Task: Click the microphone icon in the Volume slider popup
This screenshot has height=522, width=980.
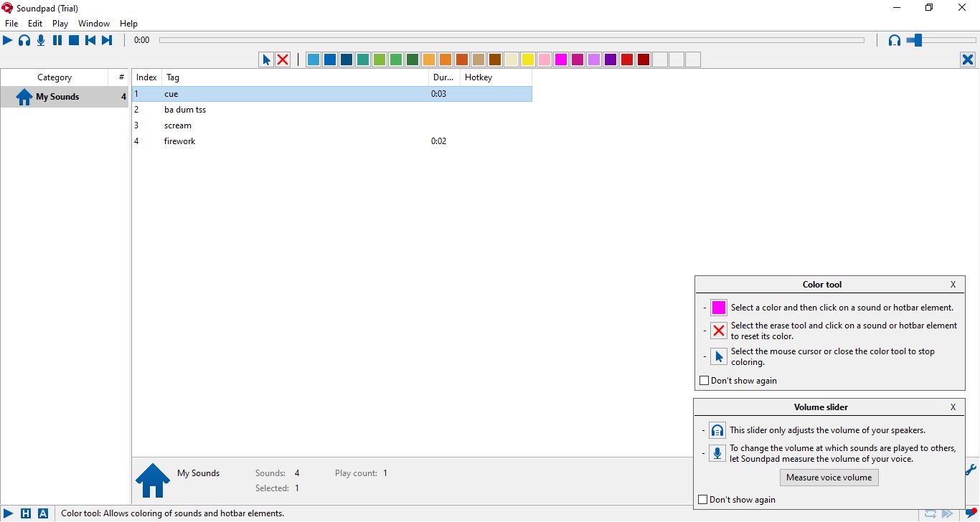Action: pos(717,453)
